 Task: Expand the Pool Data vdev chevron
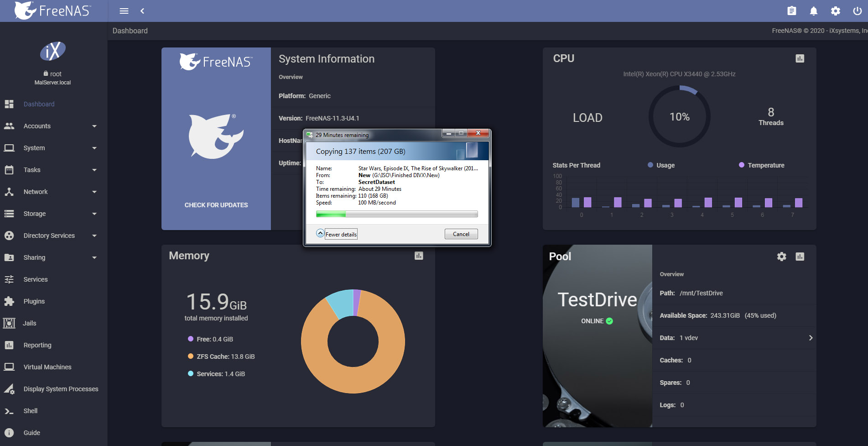(811, 338)
